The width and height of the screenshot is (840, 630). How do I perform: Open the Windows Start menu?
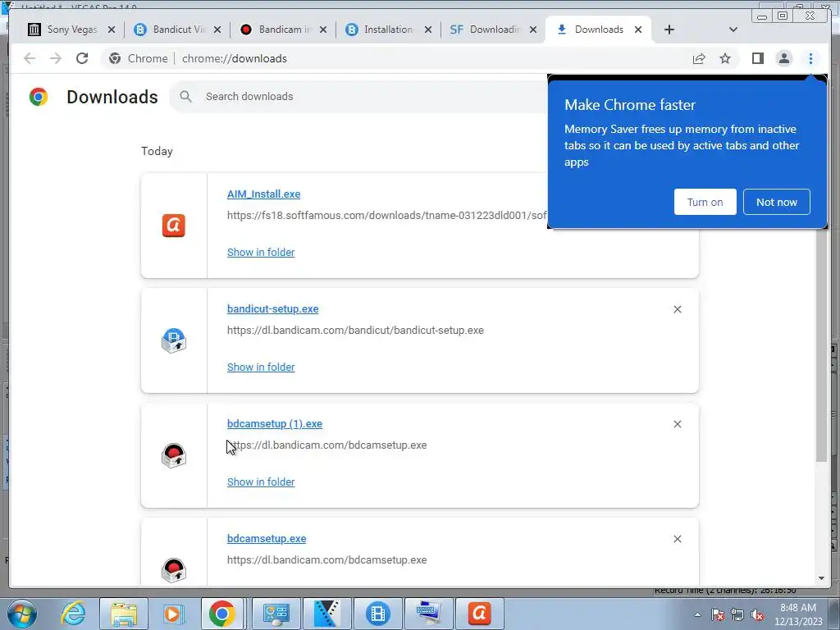coord(21,614)
